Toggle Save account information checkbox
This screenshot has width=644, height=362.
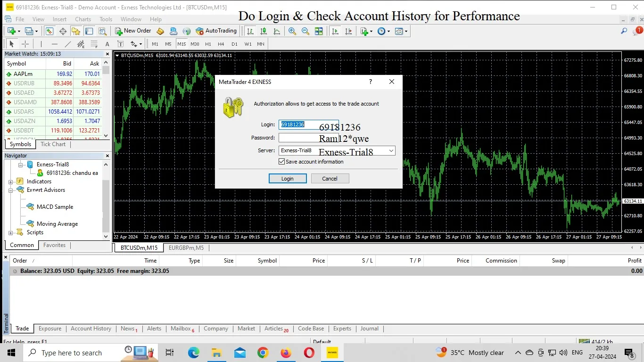(282, 162)
